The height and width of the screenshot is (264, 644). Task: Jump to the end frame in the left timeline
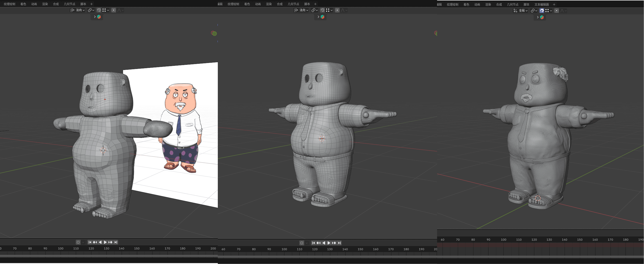tap(116, 242)
